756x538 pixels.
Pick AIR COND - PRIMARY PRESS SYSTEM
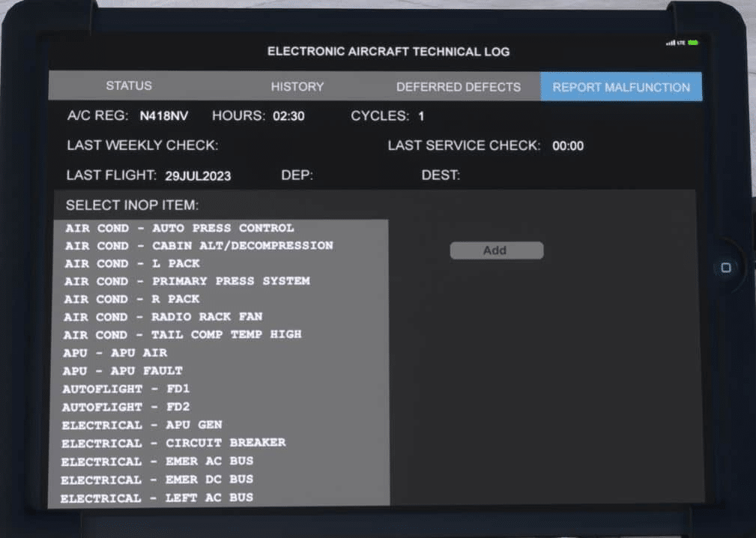tap(187, 281)
